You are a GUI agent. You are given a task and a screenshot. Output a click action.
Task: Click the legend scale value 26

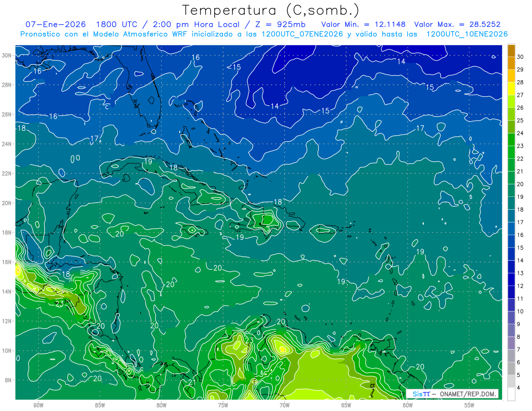[520, 108]
